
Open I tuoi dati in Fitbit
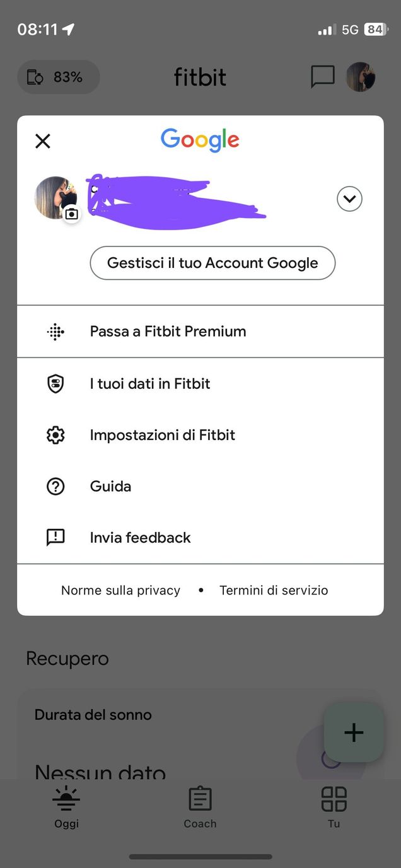pos(150,384)
